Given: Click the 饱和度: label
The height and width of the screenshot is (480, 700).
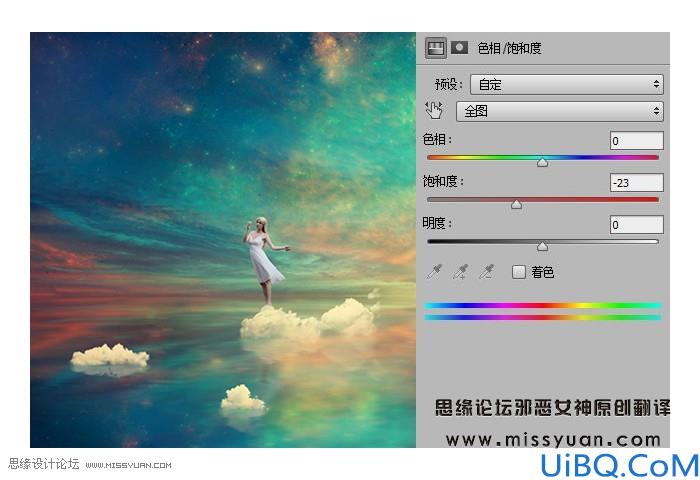Looking at the screenshot, I should click(443, 181).
